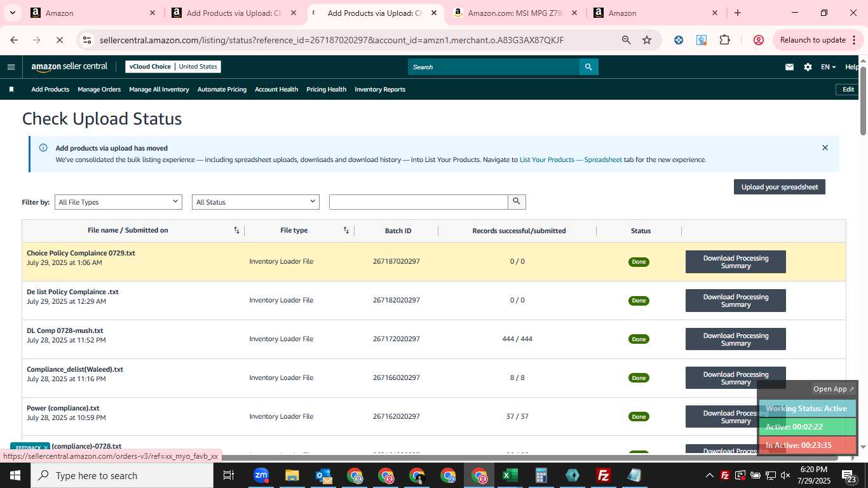Image resolution: width=868 pixels, height=488 pixels.
Task: Open Account Health menu item
Action: (276, 90)
